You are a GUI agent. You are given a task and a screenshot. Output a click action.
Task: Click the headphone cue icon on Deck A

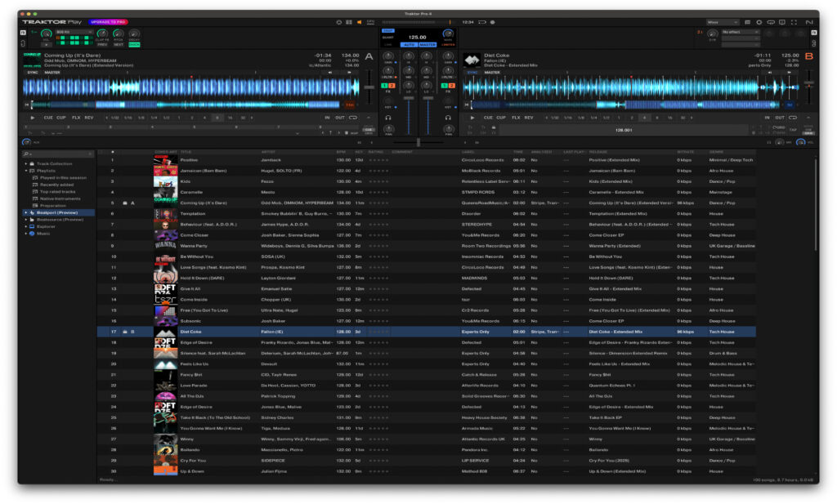click(388, 118)
